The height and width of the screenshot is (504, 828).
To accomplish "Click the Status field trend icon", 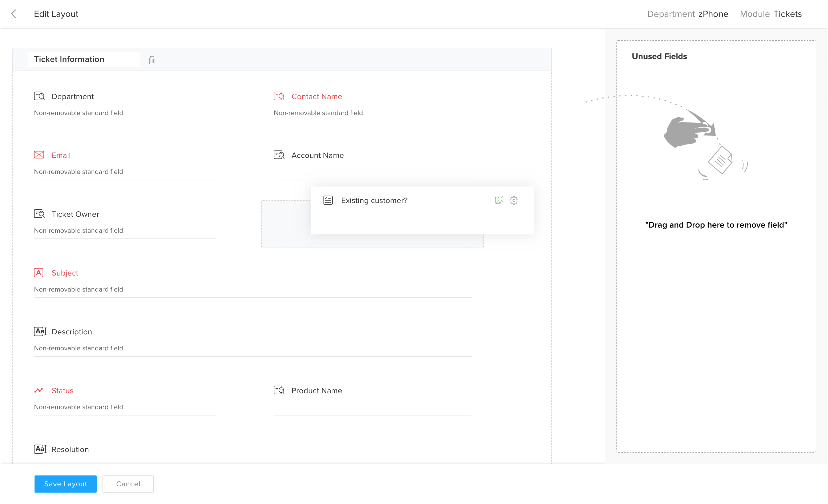I will [39, 390].
